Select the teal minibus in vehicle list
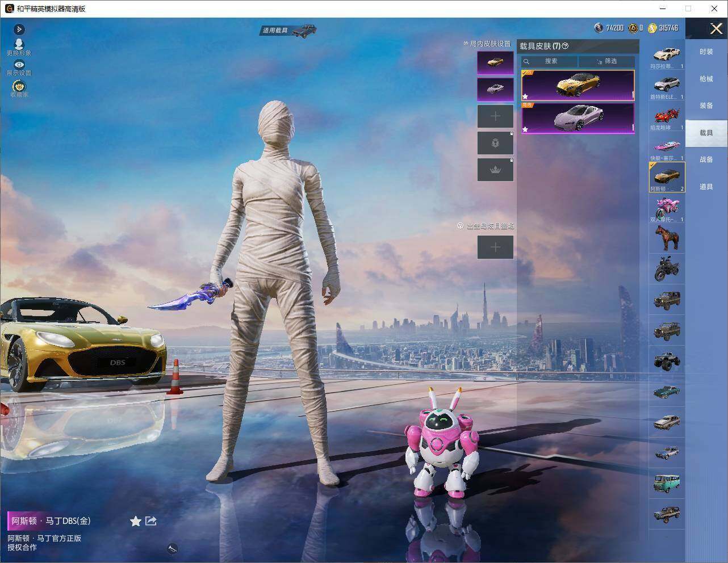Screen dimensions: 728x563 pos(667,483)
